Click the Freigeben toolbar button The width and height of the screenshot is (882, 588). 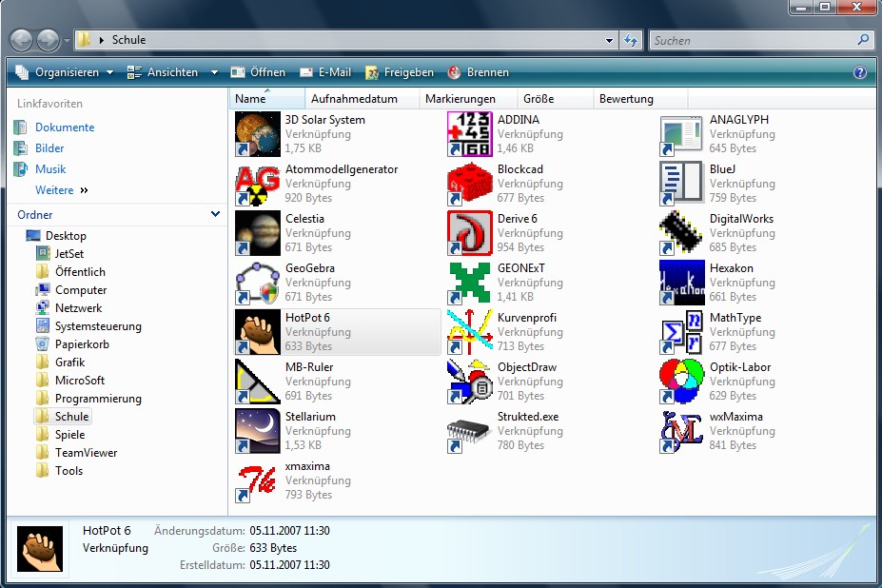[400, 72]
